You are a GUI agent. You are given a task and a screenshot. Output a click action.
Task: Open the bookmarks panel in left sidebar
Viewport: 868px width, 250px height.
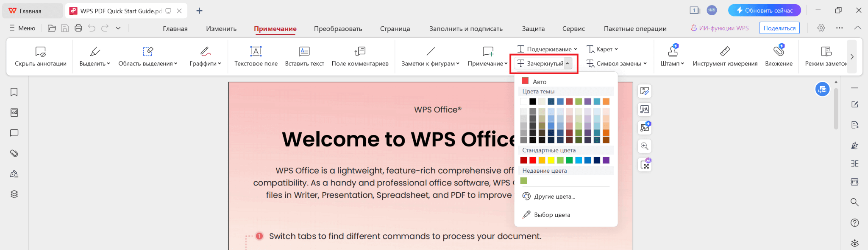[x=14, y=92]
